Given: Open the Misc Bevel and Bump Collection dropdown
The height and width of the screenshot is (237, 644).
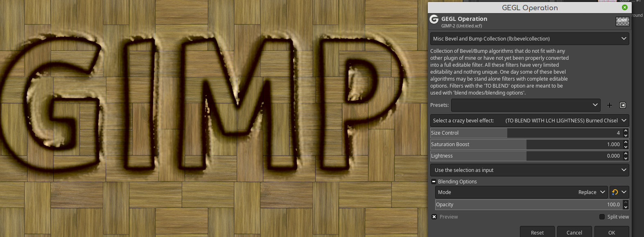Looking at the screenshot, I should (x=529, y=39).
